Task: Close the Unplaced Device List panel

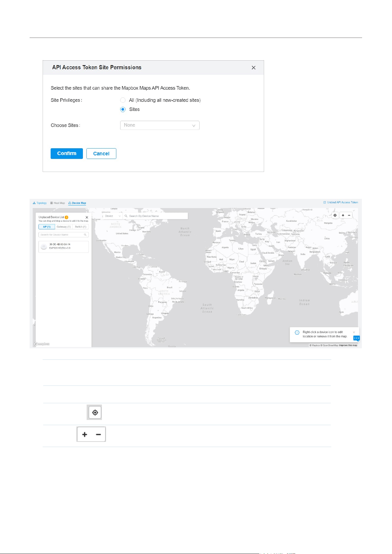Action: pyautogui.click(x=87, y=217)
